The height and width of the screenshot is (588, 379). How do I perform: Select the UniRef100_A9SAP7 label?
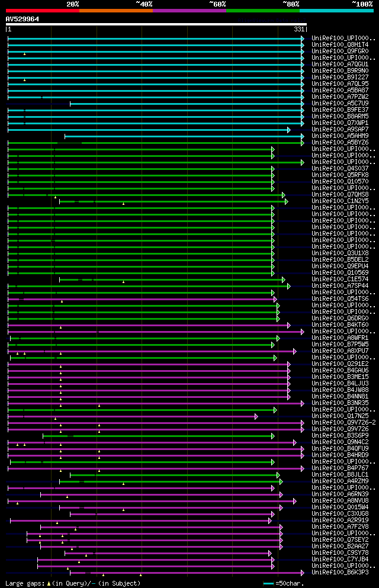340,129
